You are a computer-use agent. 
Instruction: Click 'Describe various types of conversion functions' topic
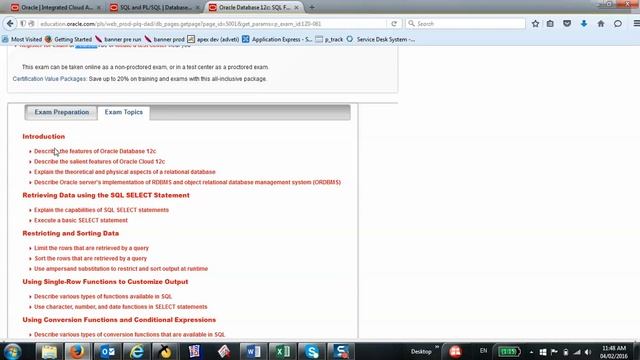coord(130,334)
